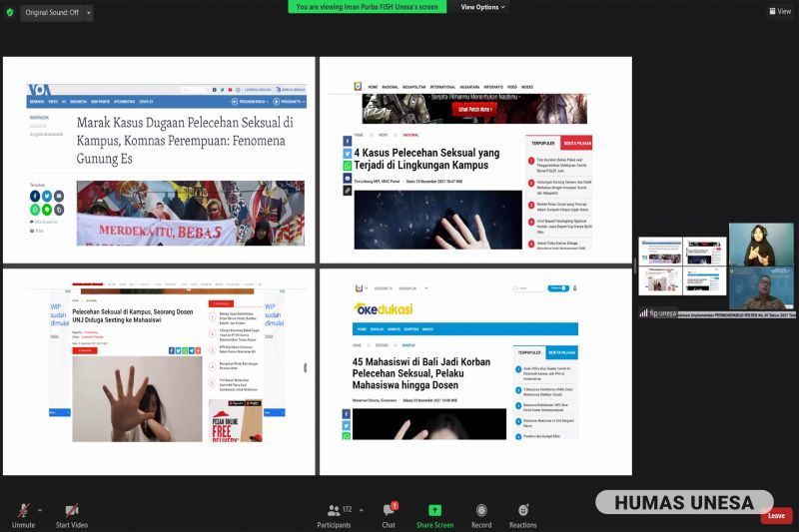This screenshot has height=532, width=799.
Task: Click the okedukasi logo
Action: (383, 309)
